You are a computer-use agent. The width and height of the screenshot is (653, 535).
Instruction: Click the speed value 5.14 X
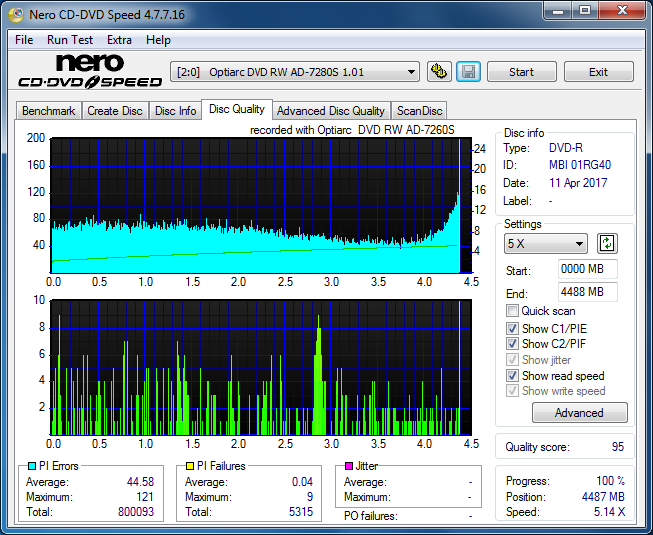609,512
